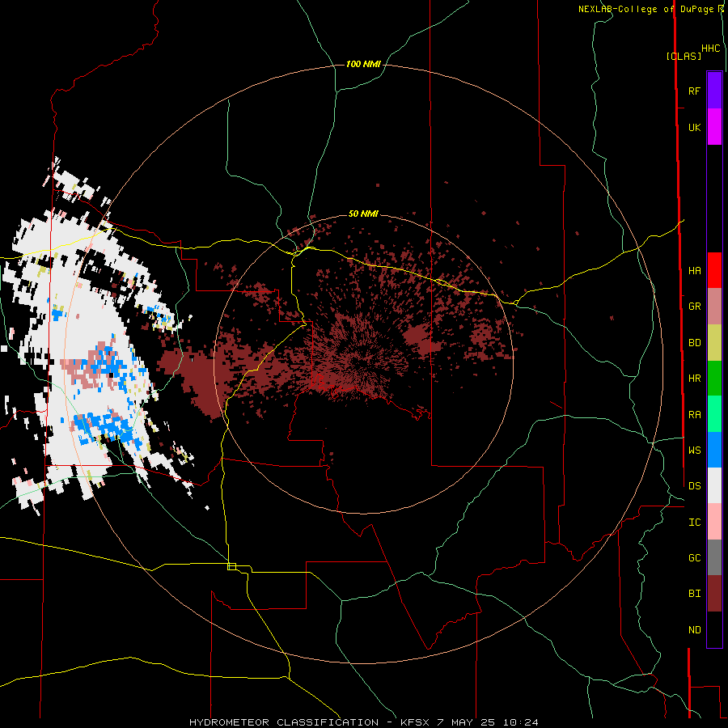Click the BI legend label
Screen dimensions: 728x728
coord(694,594)
